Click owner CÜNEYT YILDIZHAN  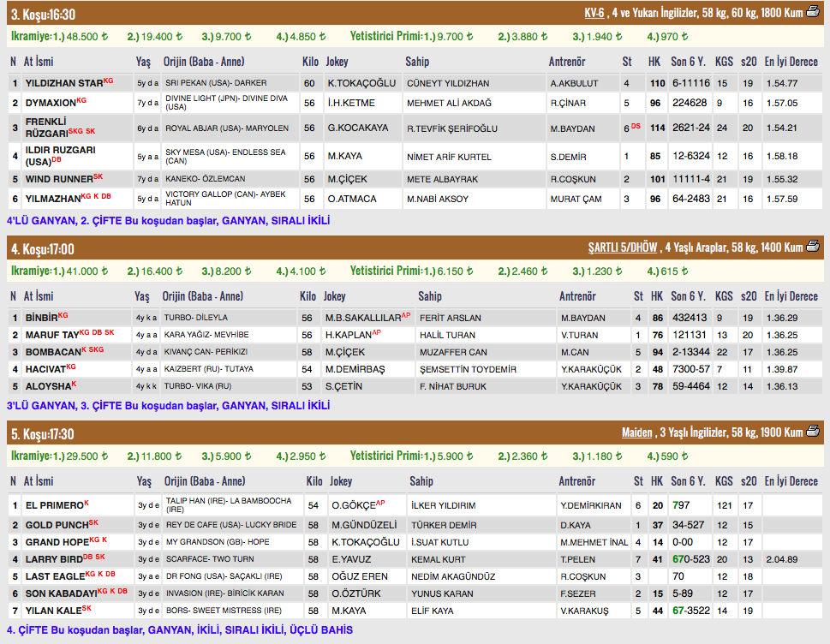point(448,83)
